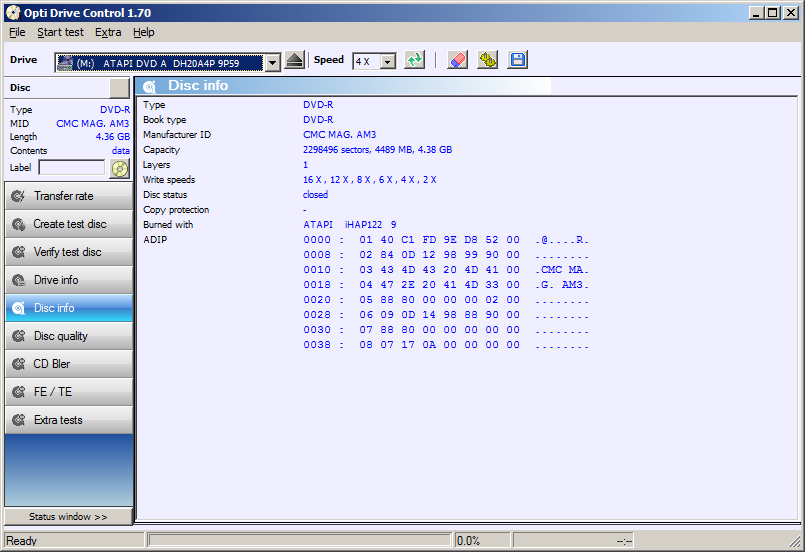
Task: Click the bottom progress bar
Action: tap(299, 540)
